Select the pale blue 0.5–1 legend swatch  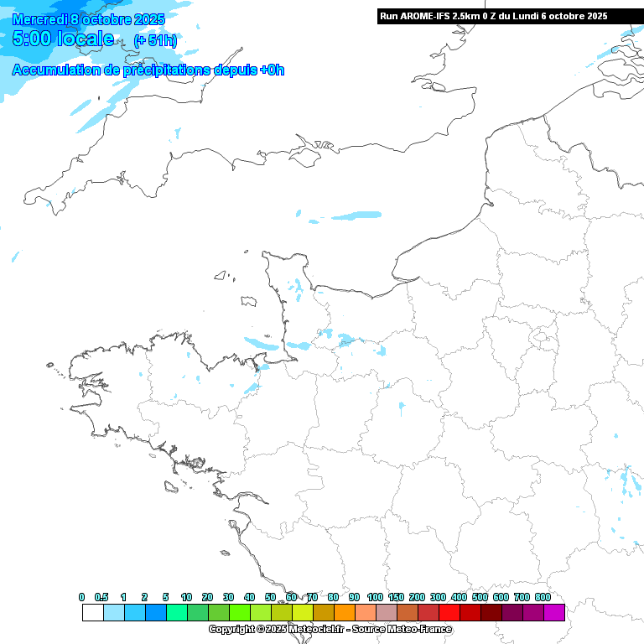tap(113, 612)
